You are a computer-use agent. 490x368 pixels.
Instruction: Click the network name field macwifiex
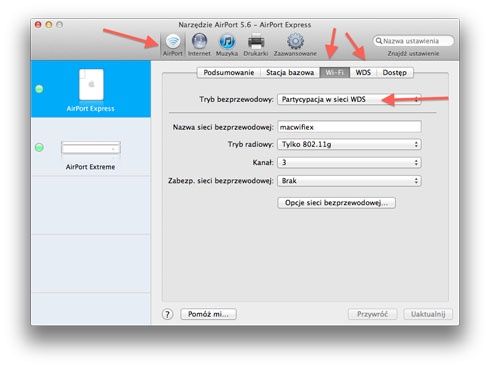[x=349, y=127]
